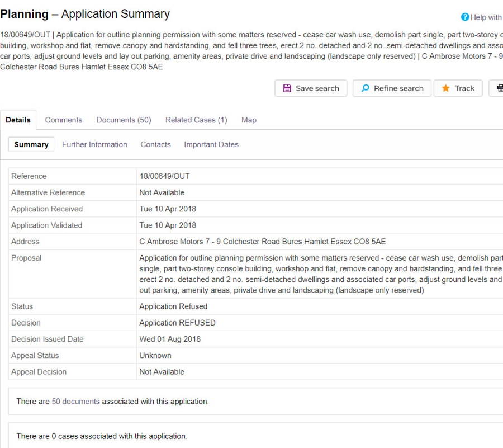Open the Important Dates sub-tab
This screenshot has width=503, height=448.
pos(211,144)
